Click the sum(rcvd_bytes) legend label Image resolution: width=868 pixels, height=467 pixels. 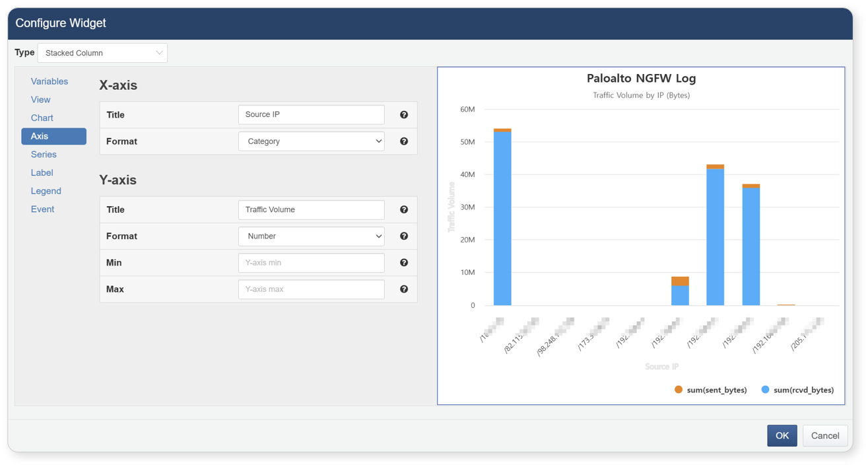pos(803,390)
